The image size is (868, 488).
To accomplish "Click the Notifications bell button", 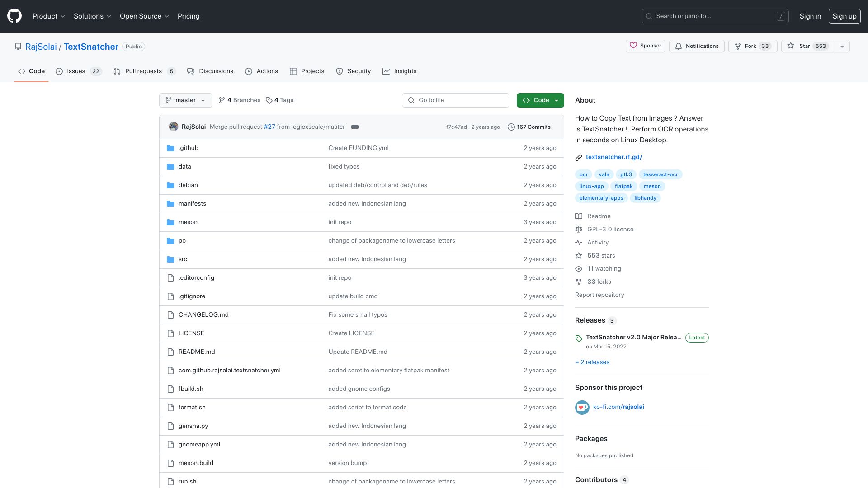I will tap(697, 46).
